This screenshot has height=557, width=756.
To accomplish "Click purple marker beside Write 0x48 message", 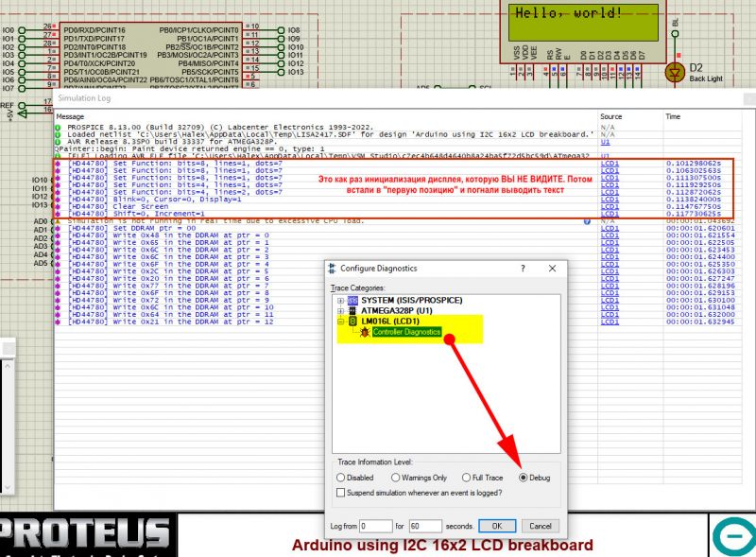I will 58,235.
